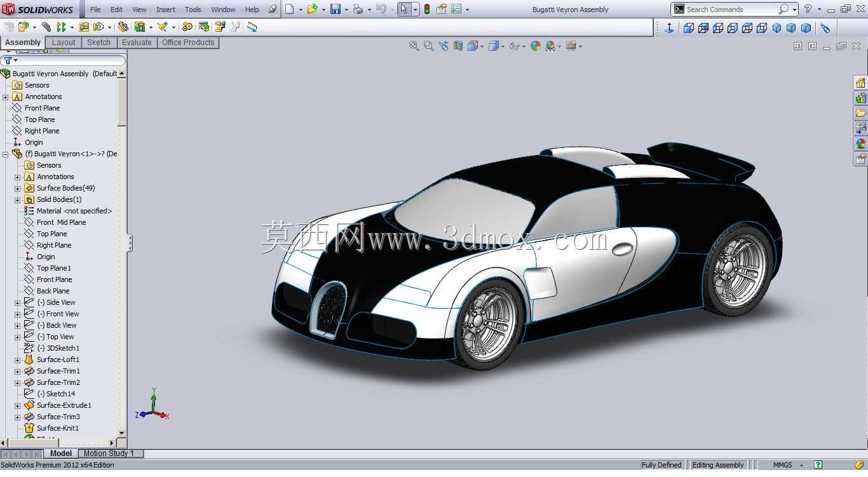Screen dimensions: 868x477
Task: Click the feature tree scroll-up arrow
Action: (121, 74)
